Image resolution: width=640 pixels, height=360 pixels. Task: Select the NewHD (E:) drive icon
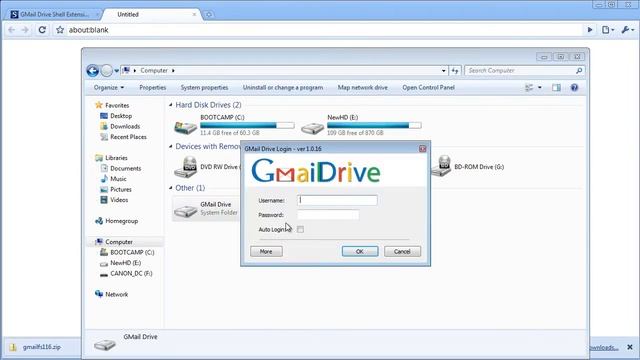point(312,128)
